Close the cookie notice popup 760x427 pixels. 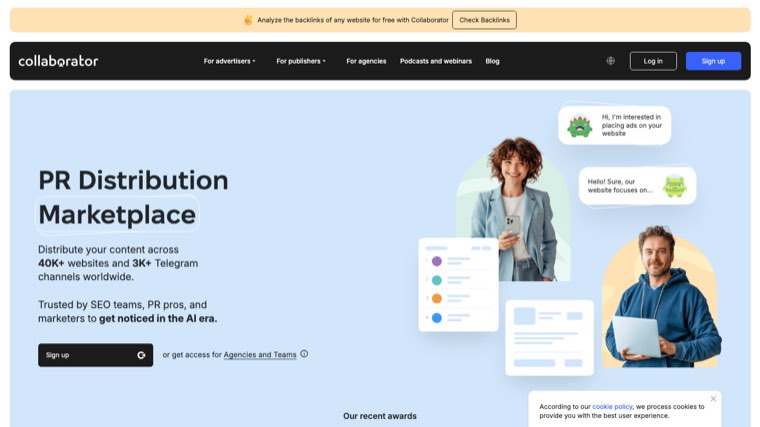pyautogui.click(x=713, y=398)
